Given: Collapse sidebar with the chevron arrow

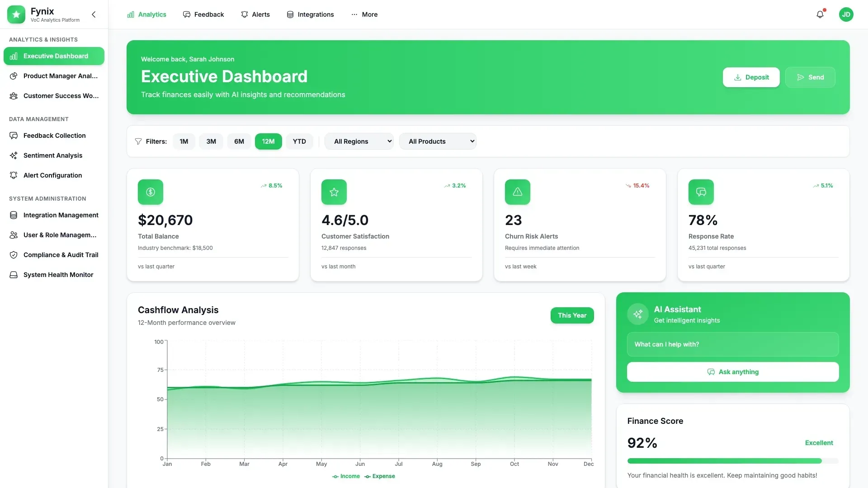Looking at the screenshot, I should click(x=94, y=14).
